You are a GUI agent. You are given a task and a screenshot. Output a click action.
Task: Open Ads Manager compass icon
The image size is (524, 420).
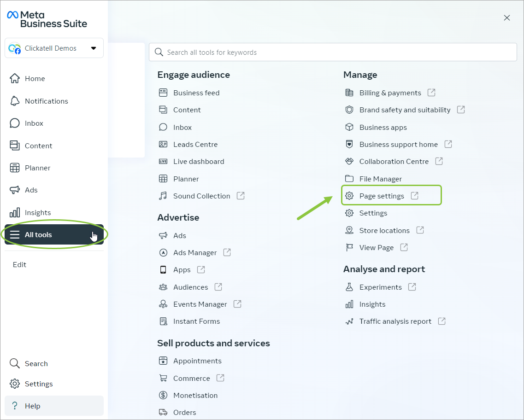pyautogui.click(x=163, y=253)
